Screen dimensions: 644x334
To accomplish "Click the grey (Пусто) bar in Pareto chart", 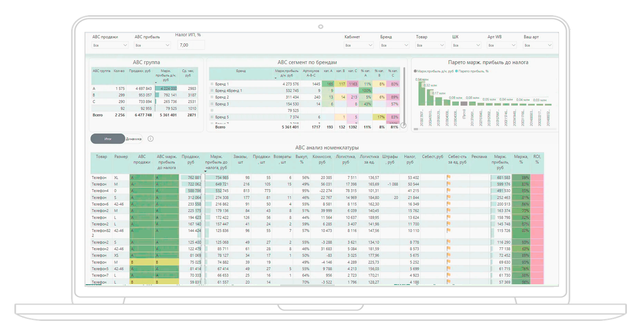I will [x=464, y=103].
